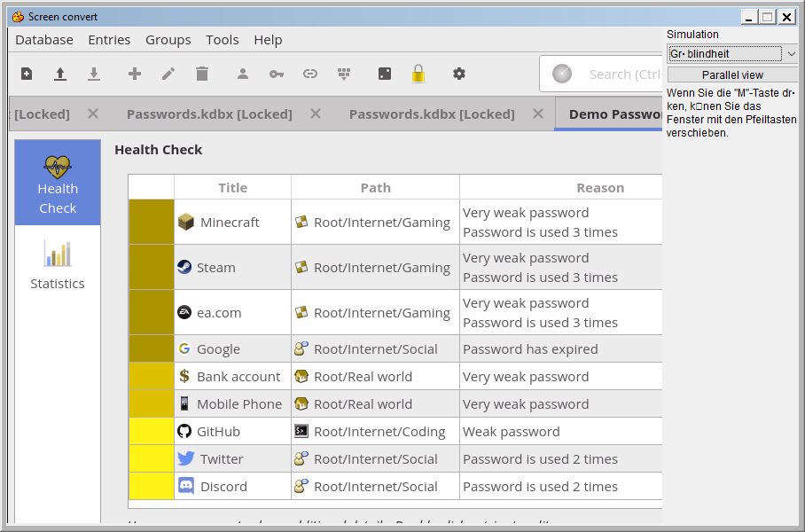
Task: Open the Database menu
Action: pyautogui.click(x=44, y=40)
